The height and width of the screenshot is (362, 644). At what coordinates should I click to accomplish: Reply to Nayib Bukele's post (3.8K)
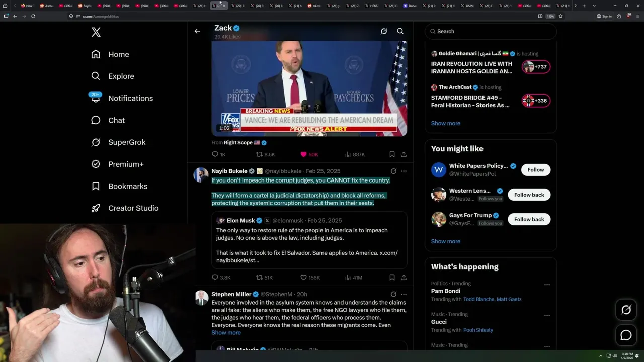(221, 278)
